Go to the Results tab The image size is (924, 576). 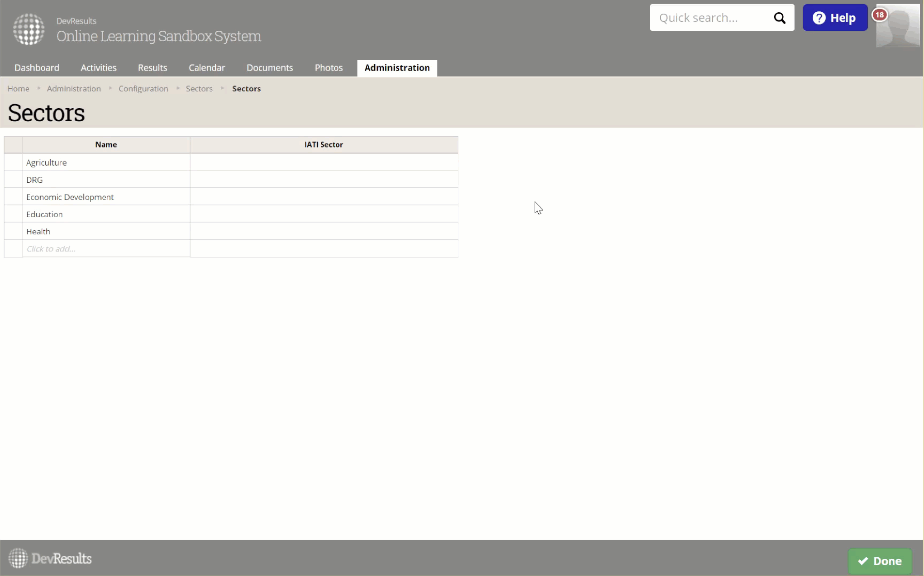153,68
